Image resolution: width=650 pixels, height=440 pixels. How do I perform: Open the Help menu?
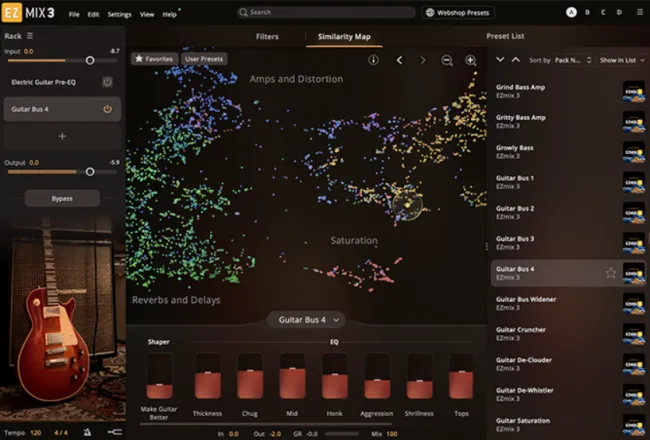169,14
